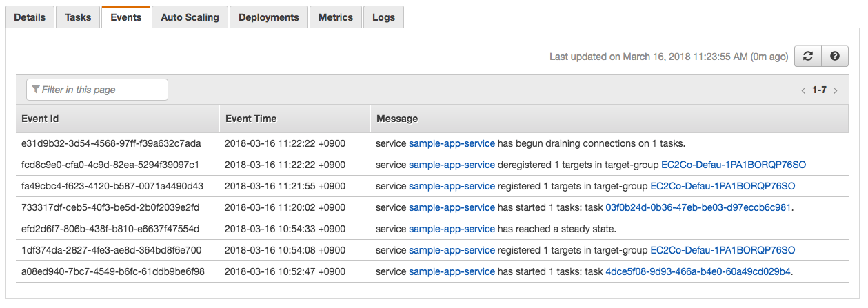Open the Logs tab
This screenshot has height=308, width=868.
(x=383, y=17)
